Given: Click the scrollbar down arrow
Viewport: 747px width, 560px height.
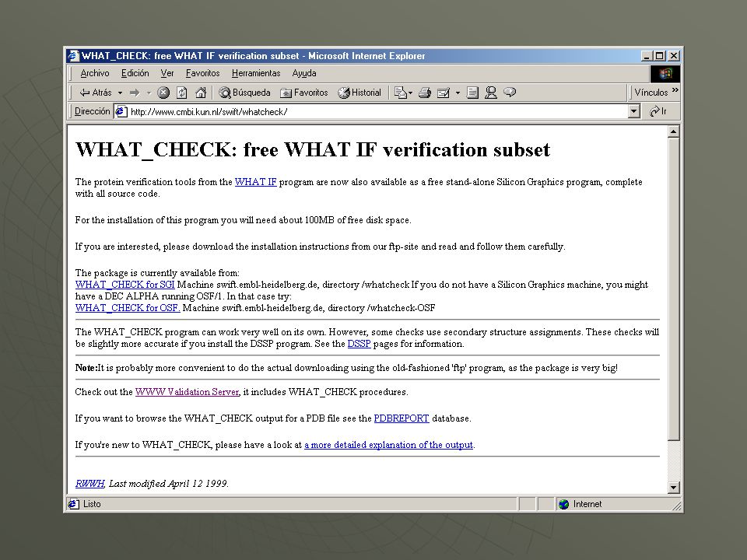Looking at the screenshot, I should click(673, 487).
